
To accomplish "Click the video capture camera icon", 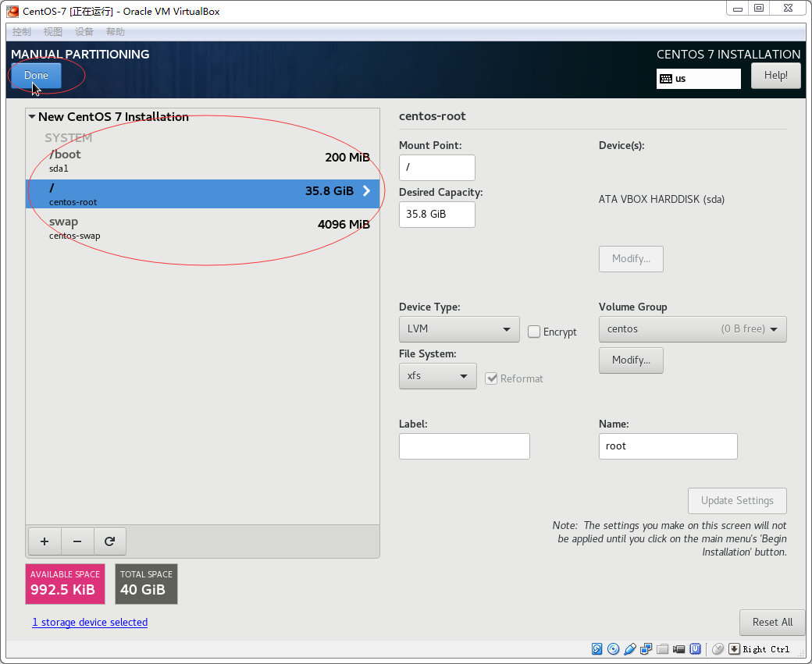I will coord(678,648).
